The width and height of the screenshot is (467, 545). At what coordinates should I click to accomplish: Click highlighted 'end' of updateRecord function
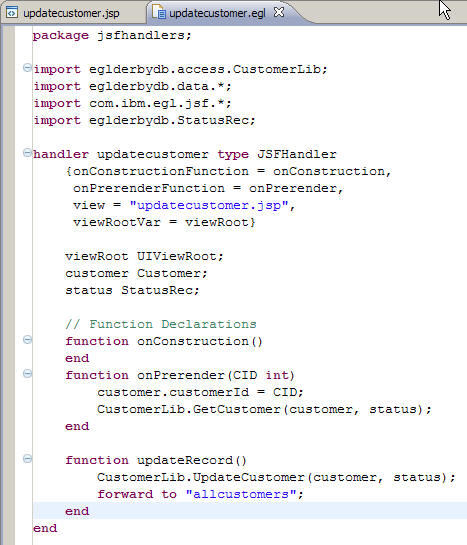tap(77, 512)
